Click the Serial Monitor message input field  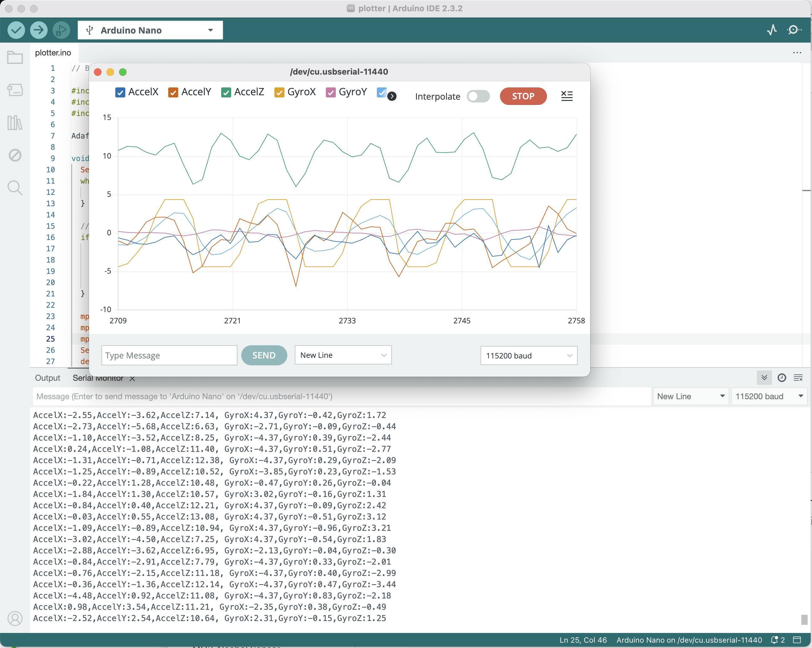(342, 396)
